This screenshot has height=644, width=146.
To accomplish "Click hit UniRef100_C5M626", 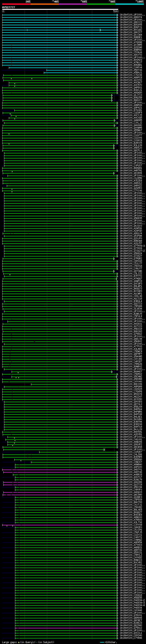I will pyautogui.click(x=131, y=364).
